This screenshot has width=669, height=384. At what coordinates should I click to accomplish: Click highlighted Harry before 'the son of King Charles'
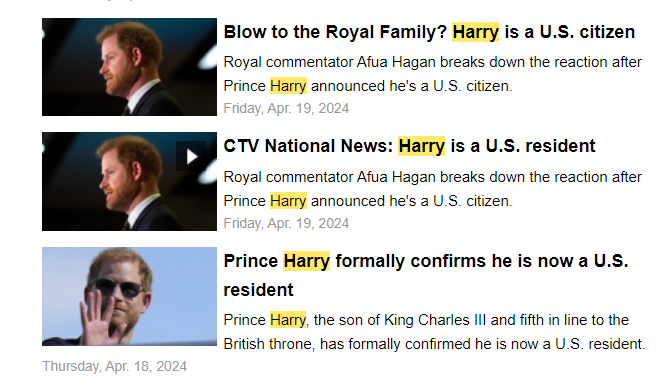click(288, 320)
